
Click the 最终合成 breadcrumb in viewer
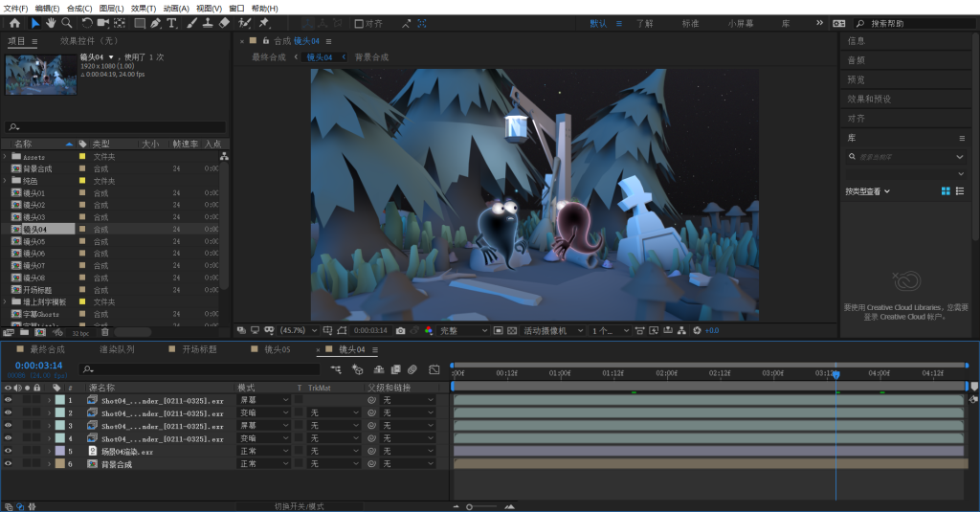pyautogui.click(x=268, y=56)
